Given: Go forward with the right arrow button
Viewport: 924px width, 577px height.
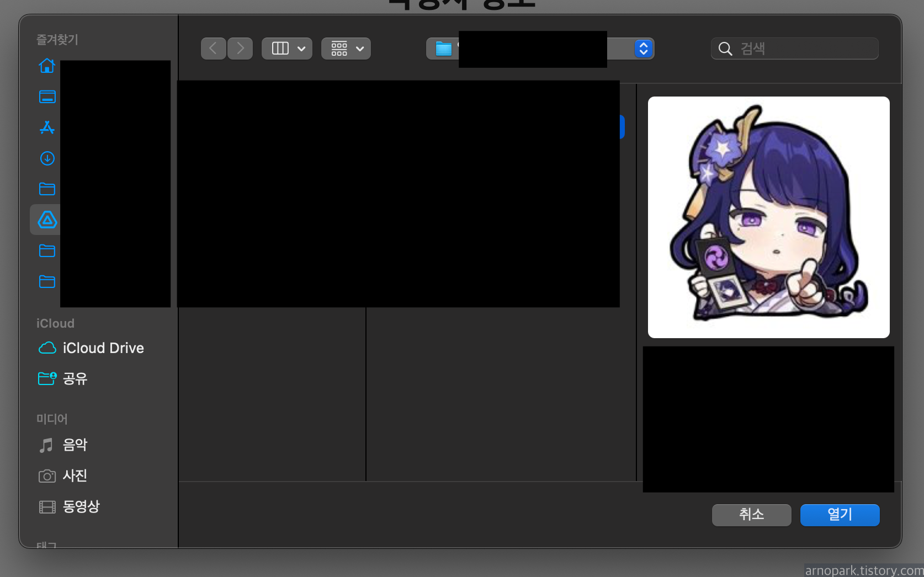Looking at the screenshot, I should (240, 49).
